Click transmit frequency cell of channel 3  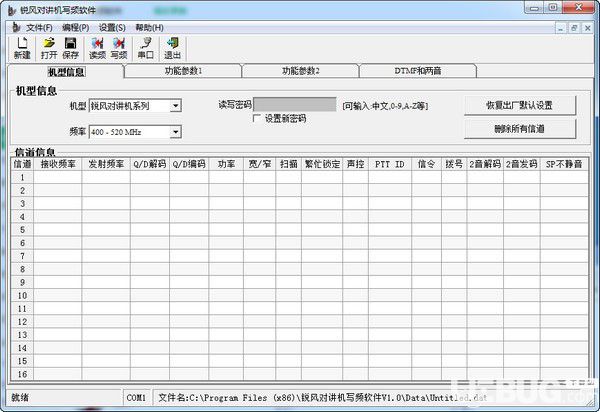pyautogui.click(x=106, y=204)
